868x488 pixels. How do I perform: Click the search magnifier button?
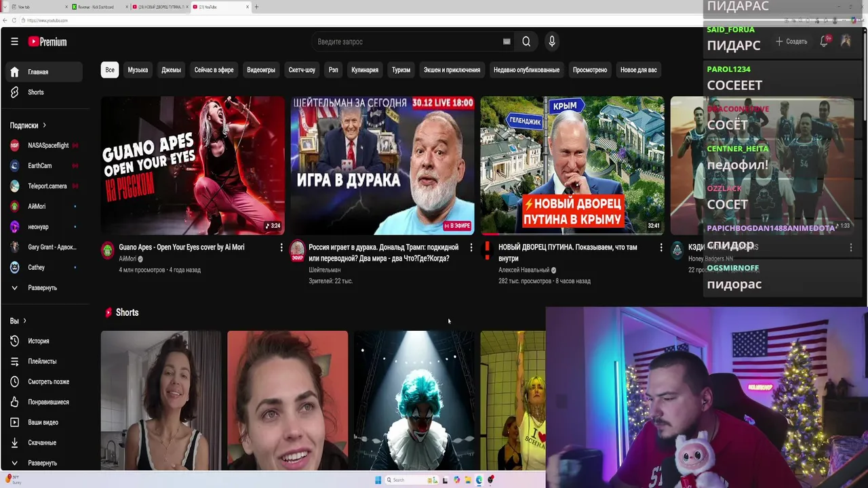(x=526, y=41)
